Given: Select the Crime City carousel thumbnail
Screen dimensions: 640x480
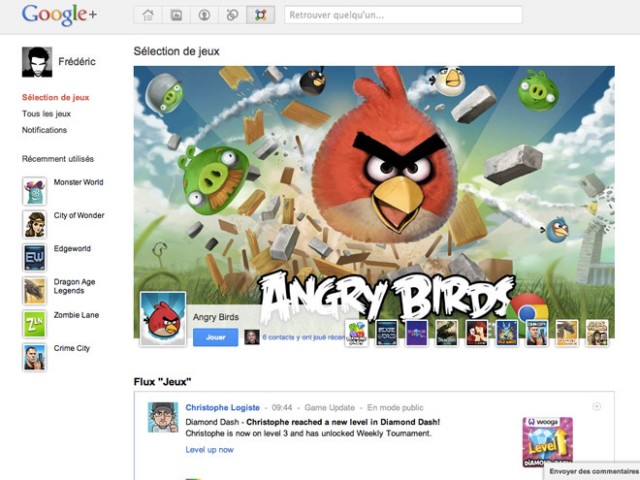Looking at the screenshot, I should pyautogui.click(x=537, y=333).
